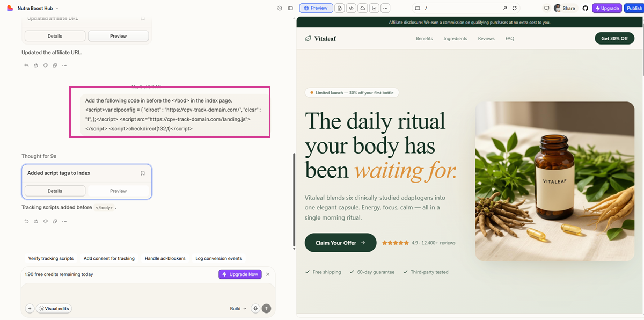644x320 pixels.
Task: Choose the 'Log conversion events' suggestion
Action: (x=219, y=258)
